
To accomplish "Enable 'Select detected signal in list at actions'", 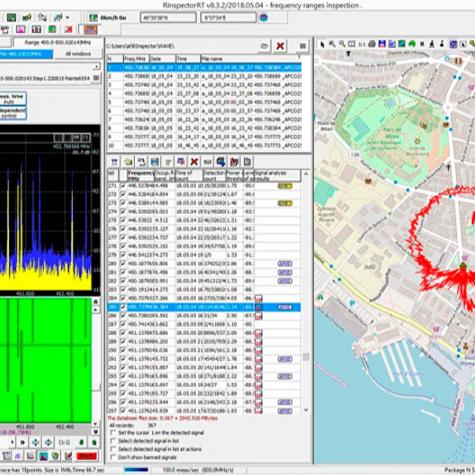I will 113,449.
